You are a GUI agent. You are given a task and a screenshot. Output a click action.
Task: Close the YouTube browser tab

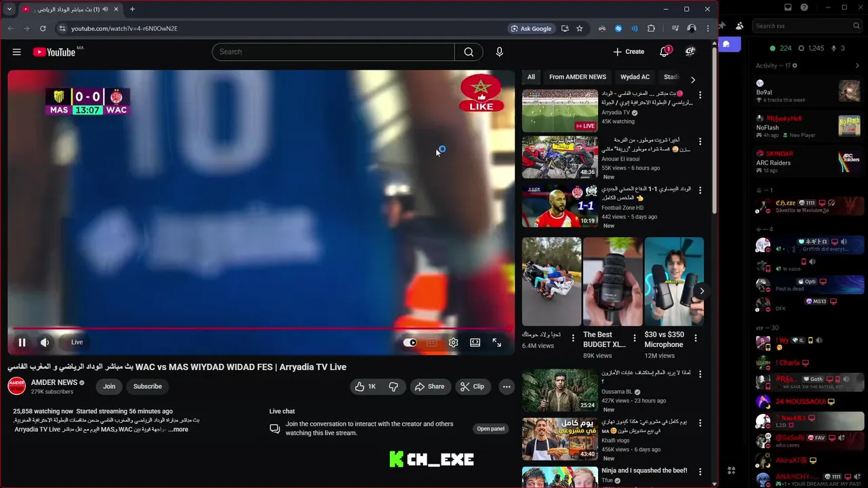(x=116, y=9)
